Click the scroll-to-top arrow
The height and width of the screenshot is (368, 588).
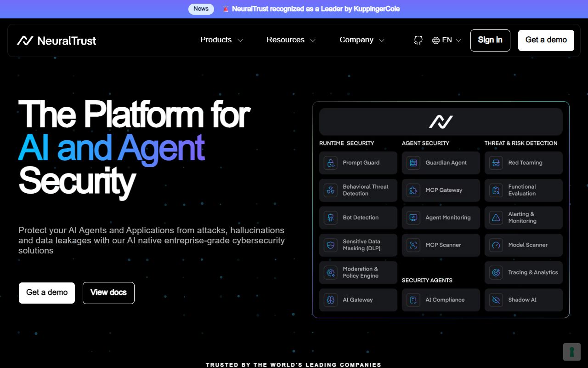pos(572,352)
